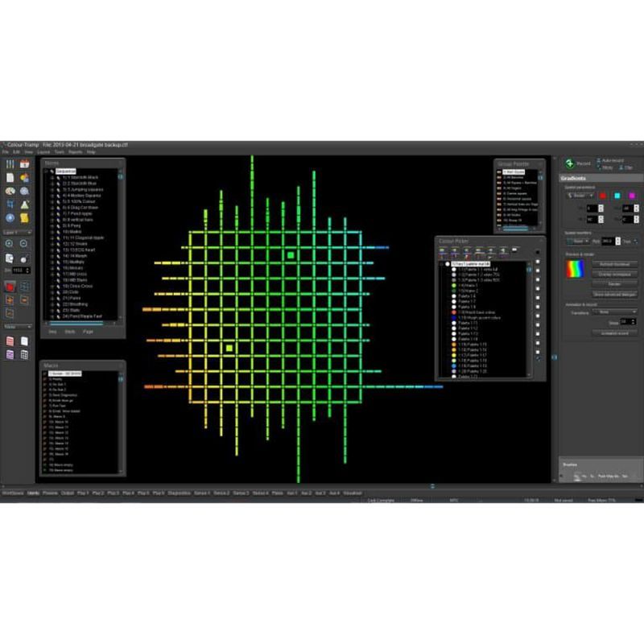Toggle the Auto record checkbox
Screen dimensions: 644x644
pyautogui.click(x=597, y=161)
